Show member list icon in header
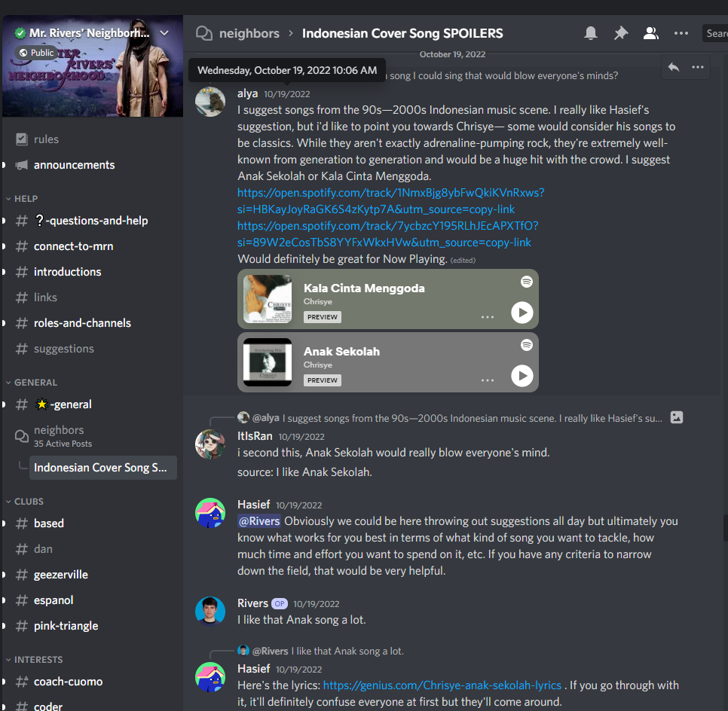This screenshot has height=711, width=728. [x=650, y=33]
